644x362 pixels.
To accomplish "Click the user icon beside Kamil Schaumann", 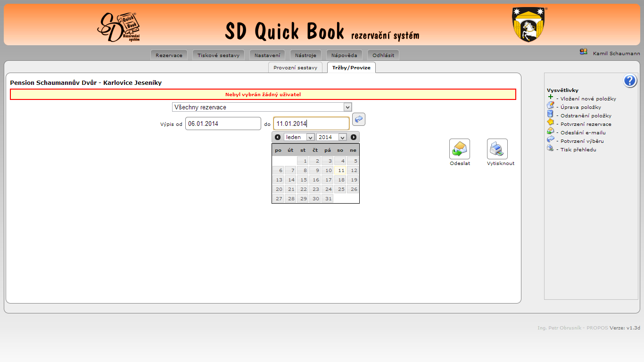I will click(x=584, y=52).
